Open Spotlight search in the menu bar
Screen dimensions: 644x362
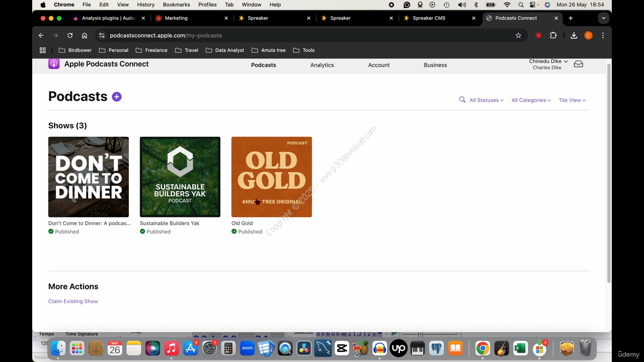pyautogui.click(x=521, y=5)
